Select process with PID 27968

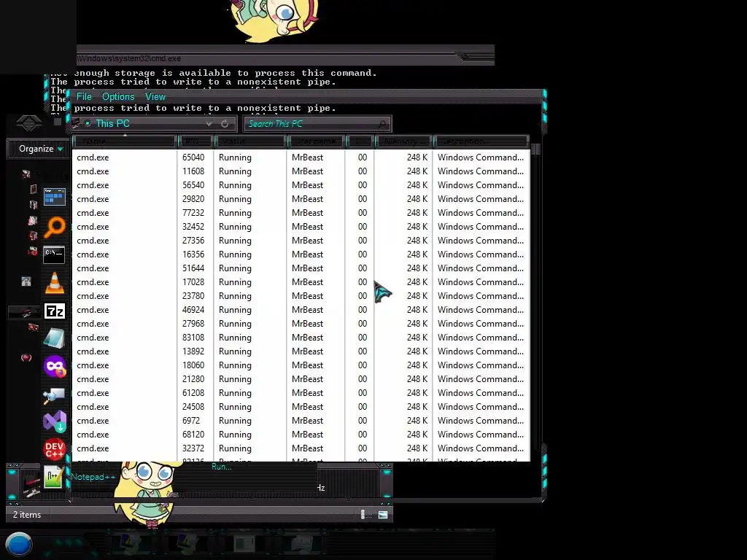coord(301,323)
